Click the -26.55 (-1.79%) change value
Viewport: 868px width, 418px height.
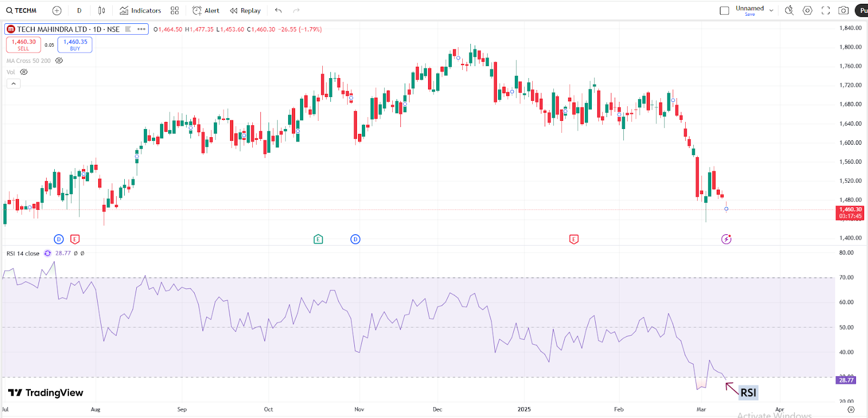click(x=300, y=29)
